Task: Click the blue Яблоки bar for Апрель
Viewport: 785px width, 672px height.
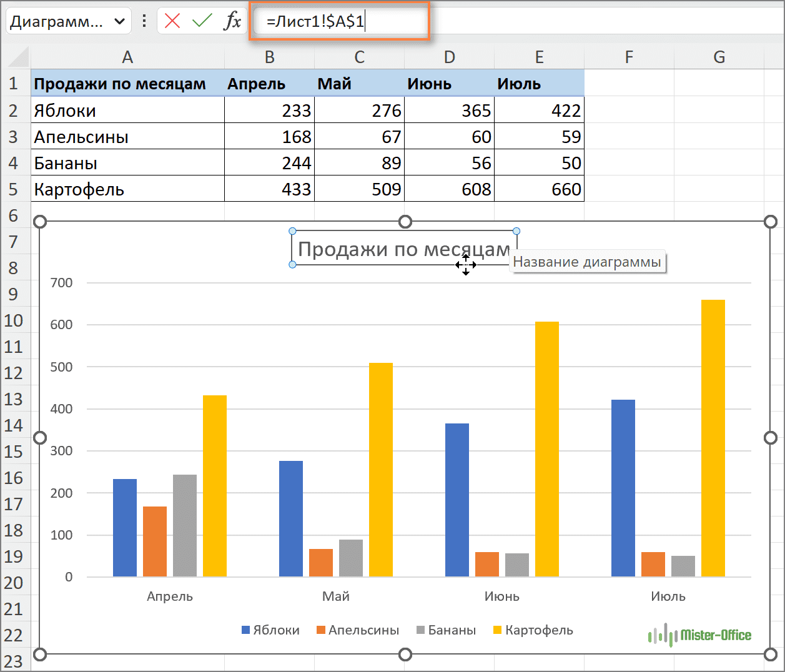Action: coord(125,528)
